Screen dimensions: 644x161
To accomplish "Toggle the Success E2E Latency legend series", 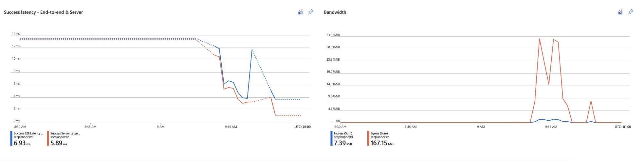I will coord(28,133).
